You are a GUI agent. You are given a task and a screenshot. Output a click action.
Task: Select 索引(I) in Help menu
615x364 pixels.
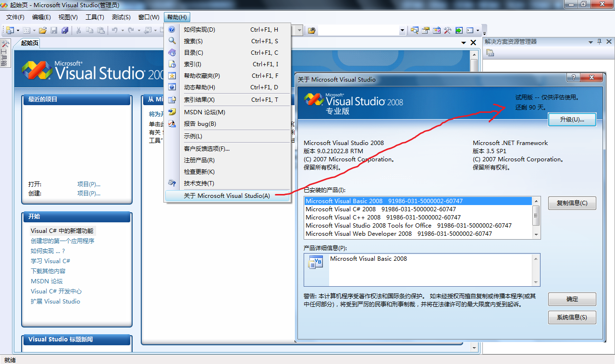228,64
